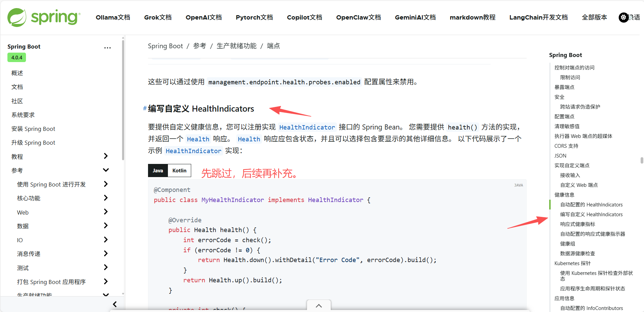This screenshot has height=312, width=644.
Task: Expand the Web section chevron
Action: click(x=106, y=211)
